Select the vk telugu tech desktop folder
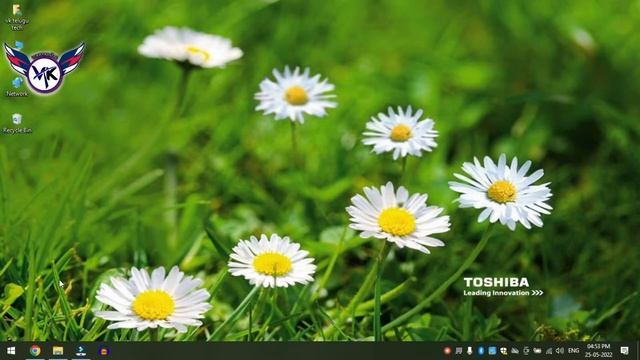The width and height of the screenshot is (640, 360). (x=17, y=17)
